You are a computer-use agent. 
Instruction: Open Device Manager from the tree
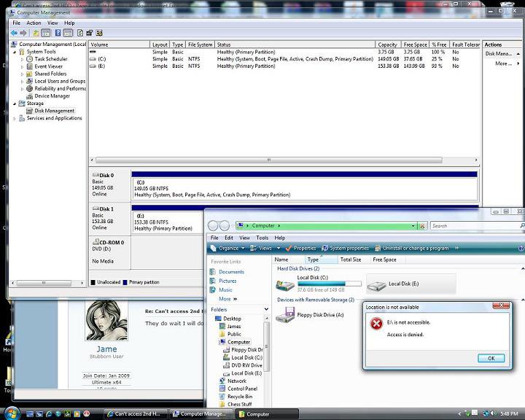pos(52,96)
